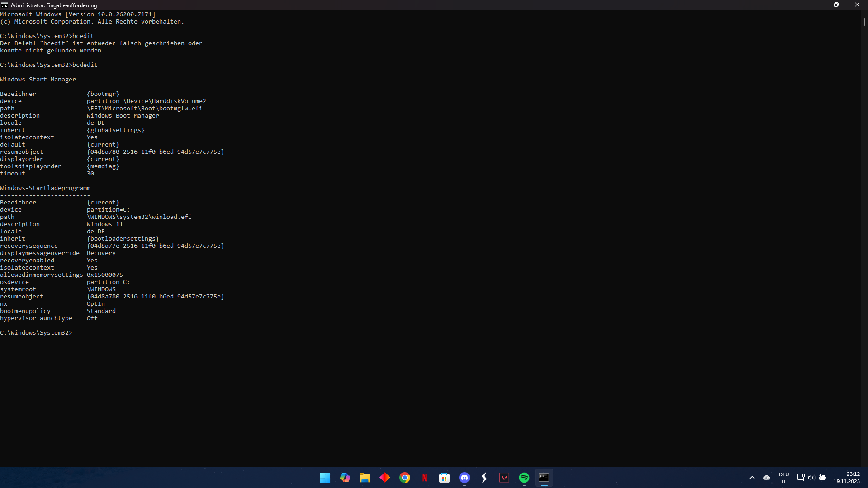The width and height of the screenshot is (868, 488).
Task: Click the description 'Windows 11'
Action: 105,224
